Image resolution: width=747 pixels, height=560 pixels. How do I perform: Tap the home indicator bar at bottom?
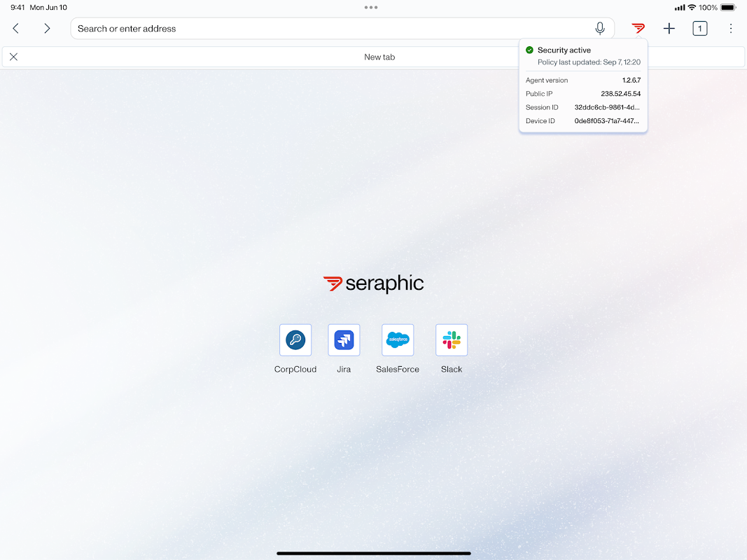[x=374, y=553]
